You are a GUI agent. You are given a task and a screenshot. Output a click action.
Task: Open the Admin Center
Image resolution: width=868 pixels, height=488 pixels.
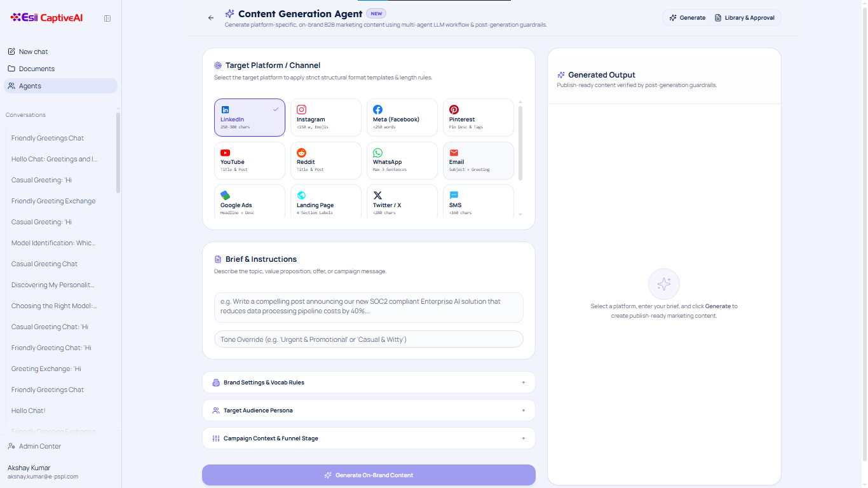tap(60, 446)
